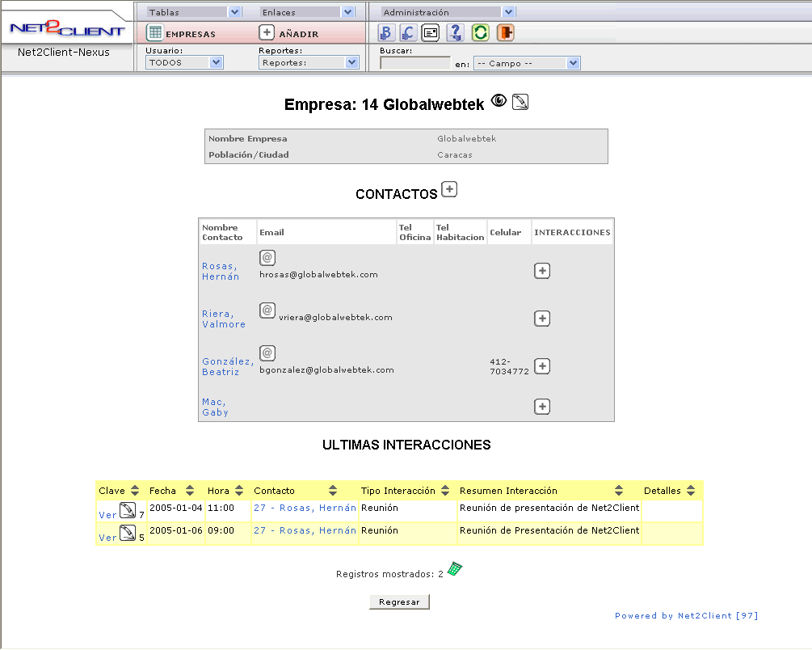Click the Añadir plus icon
This screenshot has width=812, height=650.
click(x=267, y=33)
